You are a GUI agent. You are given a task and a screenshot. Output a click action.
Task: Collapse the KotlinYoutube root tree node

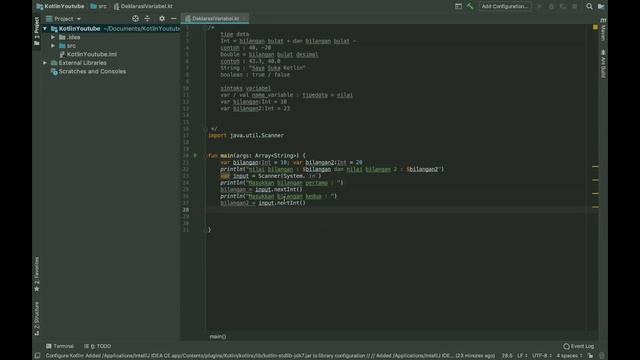[x=45, y=29]
